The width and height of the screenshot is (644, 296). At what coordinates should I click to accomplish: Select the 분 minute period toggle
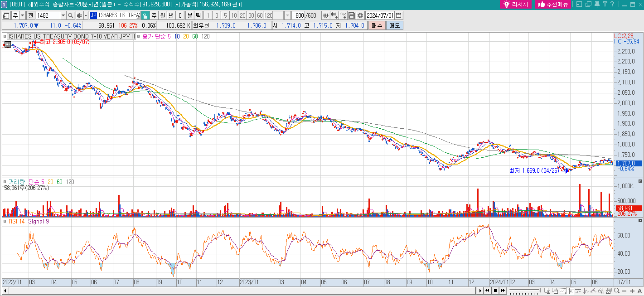pos(189,15)
